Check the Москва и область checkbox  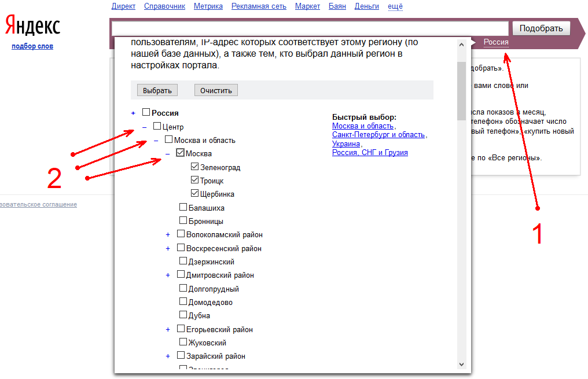(169, 139)
